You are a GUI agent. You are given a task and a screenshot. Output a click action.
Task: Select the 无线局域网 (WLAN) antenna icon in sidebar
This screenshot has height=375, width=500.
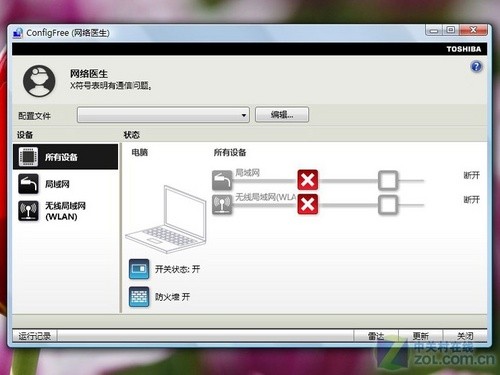tap(28, 211)
